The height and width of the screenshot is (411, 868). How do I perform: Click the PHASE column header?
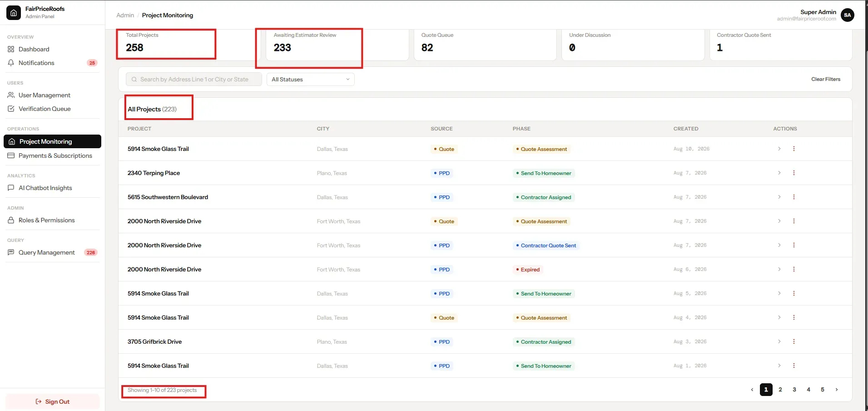(x=521, y=129)
